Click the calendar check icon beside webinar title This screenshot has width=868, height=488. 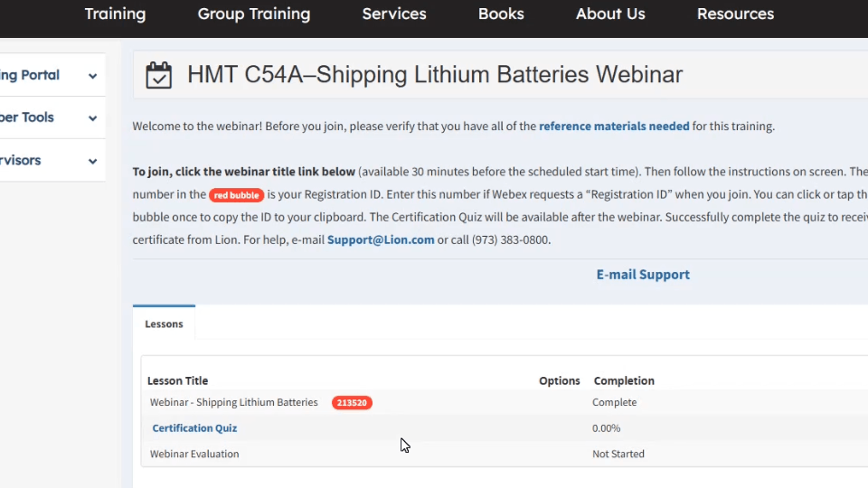(159, 75)
